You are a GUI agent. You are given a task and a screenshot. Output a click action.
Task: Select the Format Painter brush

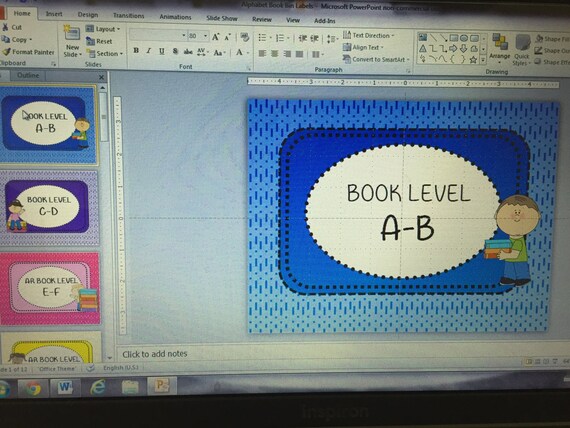(7, 52)
